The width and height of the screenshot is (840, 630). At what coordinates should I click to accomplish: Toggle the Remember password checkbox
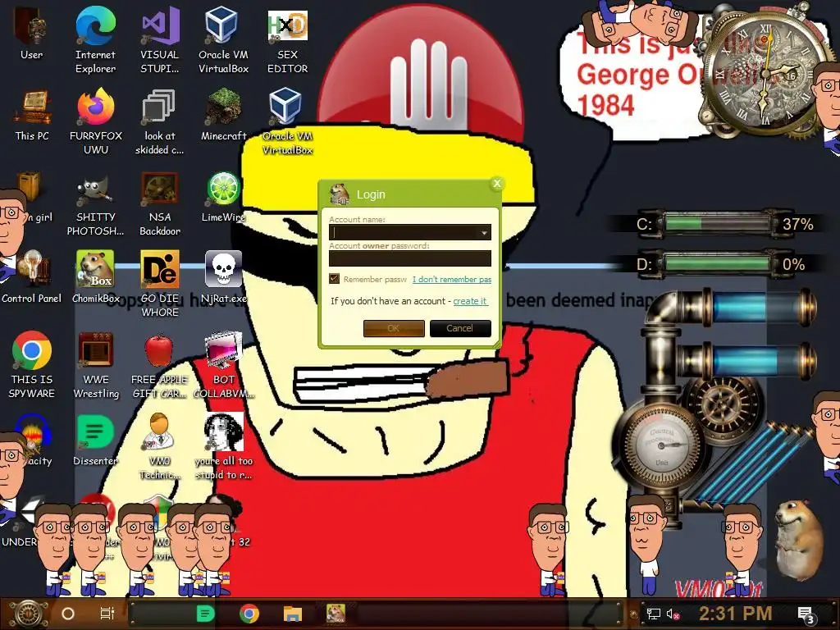coord(335,279)
